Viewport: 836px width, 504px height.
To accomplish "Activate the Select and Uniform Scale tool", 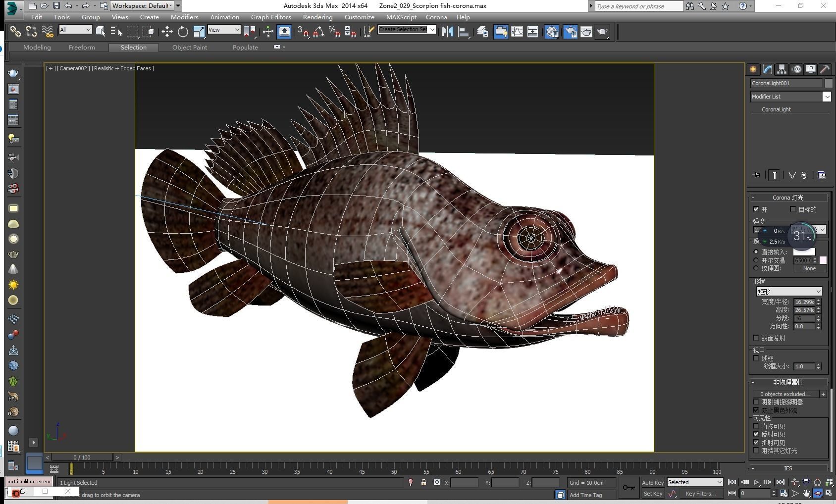I will [199, 32].
